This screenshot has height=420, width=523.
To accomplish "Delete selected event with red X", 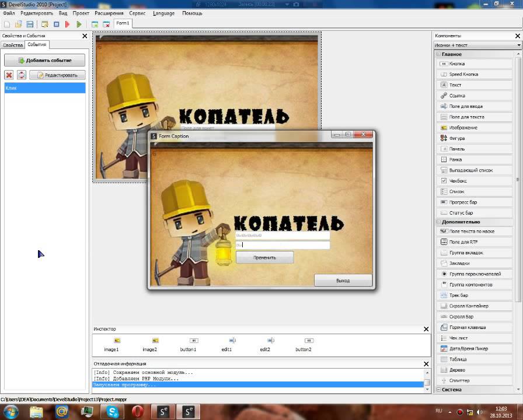I will (x=9, y=75).
